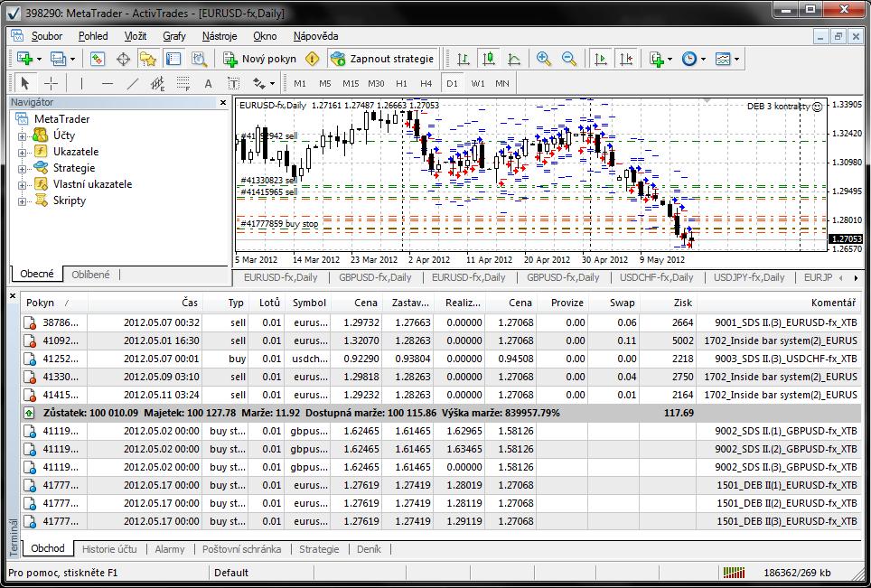871x588 pixels.
Task: Open the chart templates dropdown
Action: click(726, 59)
